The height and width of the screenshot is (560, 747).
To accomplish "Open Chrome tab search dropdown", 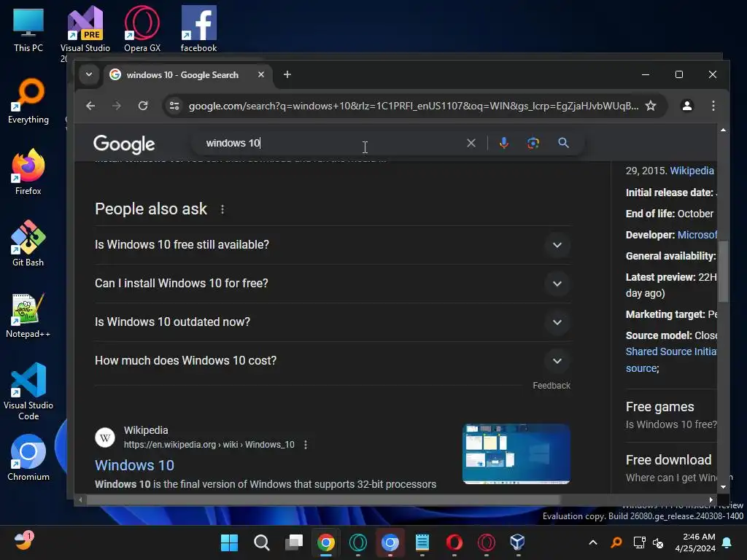I will (88, 75).
